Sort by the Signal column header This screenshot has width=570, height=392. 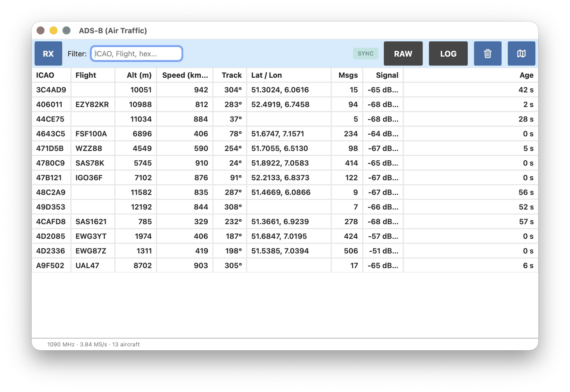coord(383,75)
